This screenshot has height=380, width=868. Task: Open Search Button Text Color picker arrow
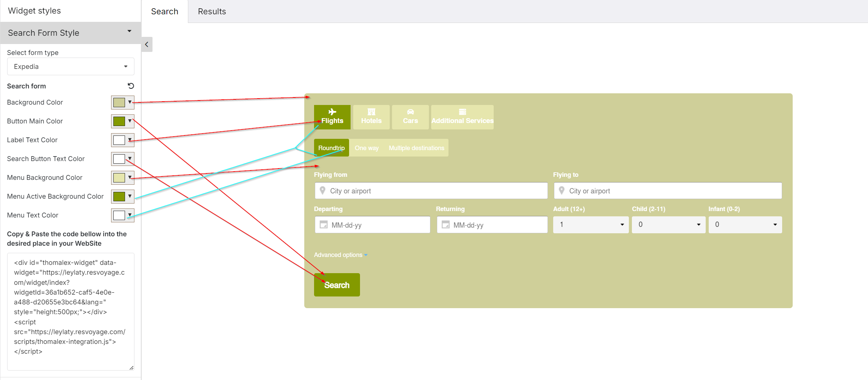point(130,159)
